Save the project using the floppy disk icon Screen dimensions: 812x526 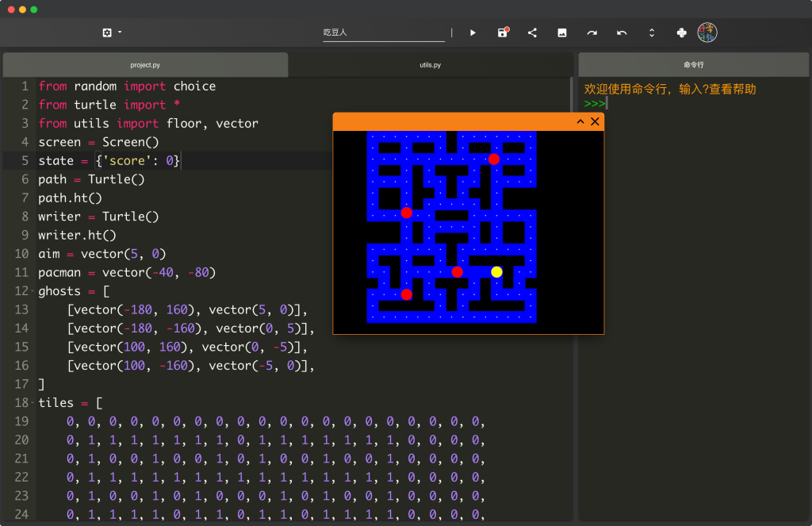503,33
